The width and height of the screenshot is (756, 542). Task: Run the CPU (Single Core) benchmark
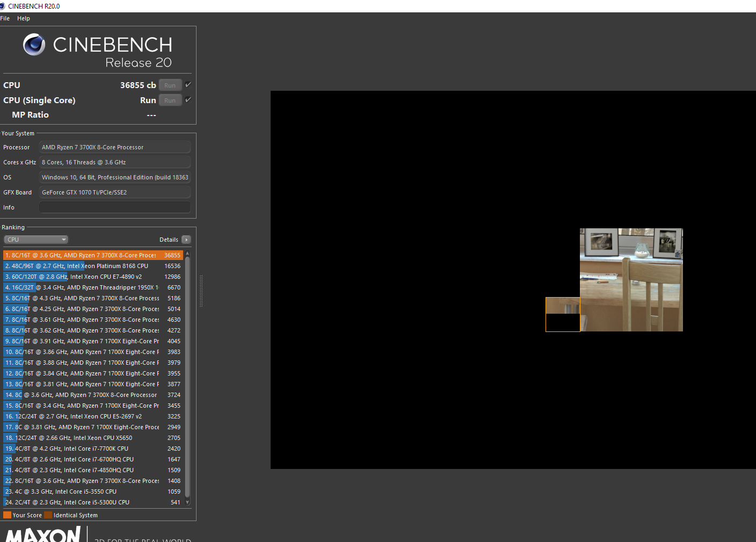(170, 100)
